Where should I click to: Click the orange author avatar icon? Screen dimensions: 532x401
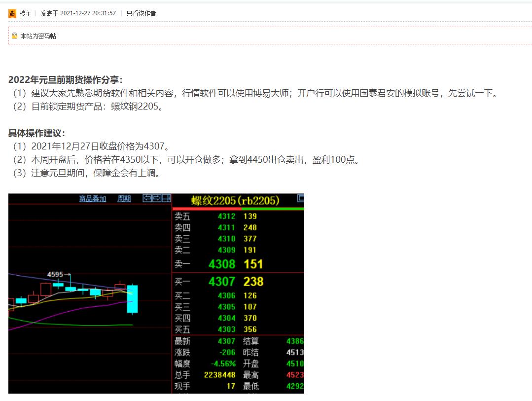[x=12, y=13]
